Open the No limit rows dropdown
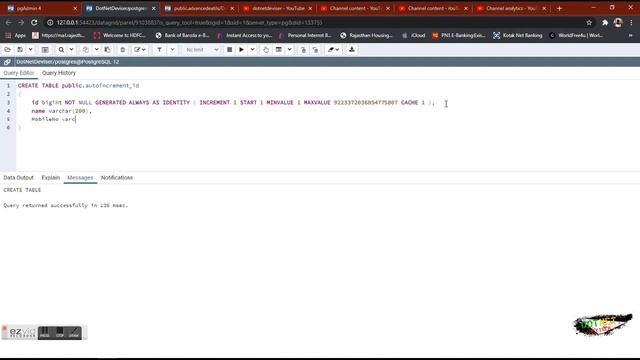This screenshot has height=360, width=640. 202,49
